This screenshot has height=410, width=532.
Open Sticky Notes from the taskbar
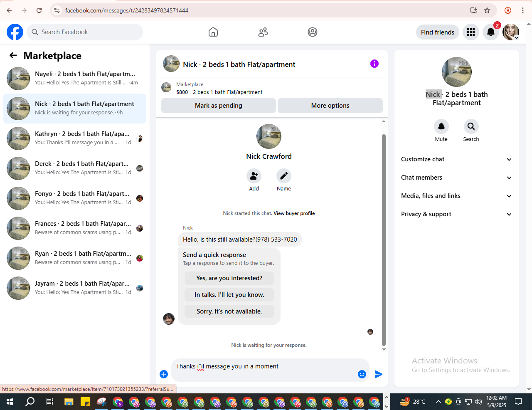click(x=85, y=402)
